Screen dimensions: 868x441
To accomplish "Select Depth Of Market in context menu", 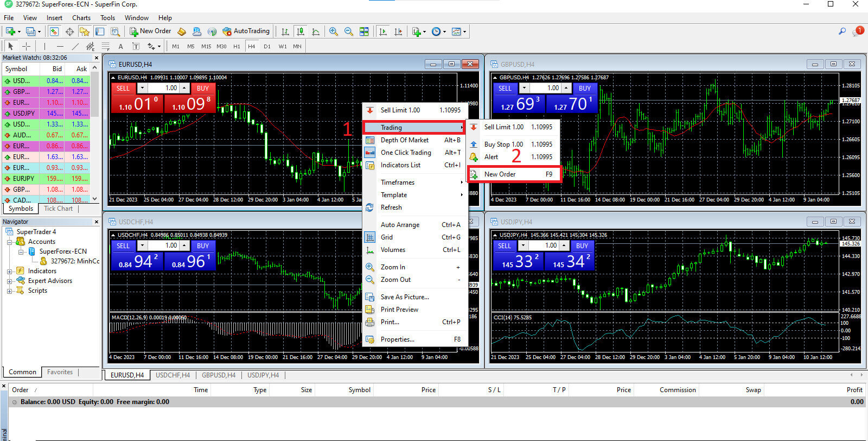I will click(x=415, y=140).
